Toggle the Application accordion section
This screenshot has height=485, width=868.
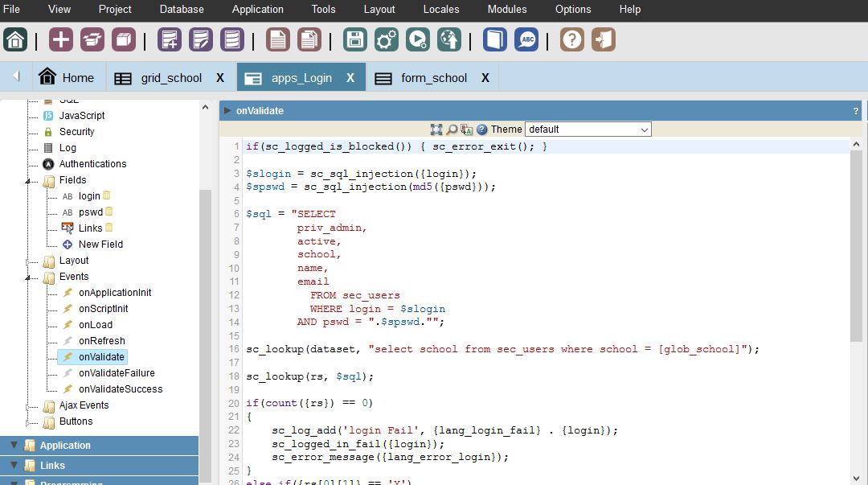click(x=99, y=445)
